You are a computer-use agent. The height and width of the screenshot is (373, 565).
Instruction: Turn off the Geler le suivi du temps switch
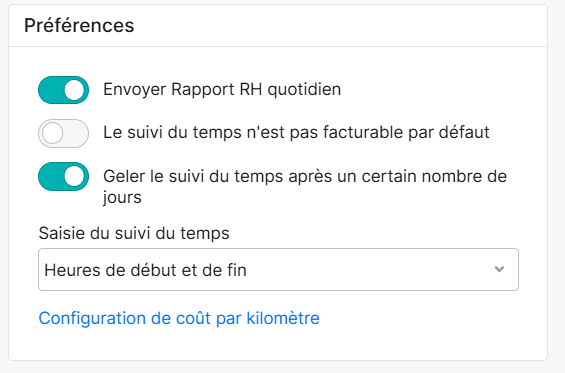coord(63,177)
